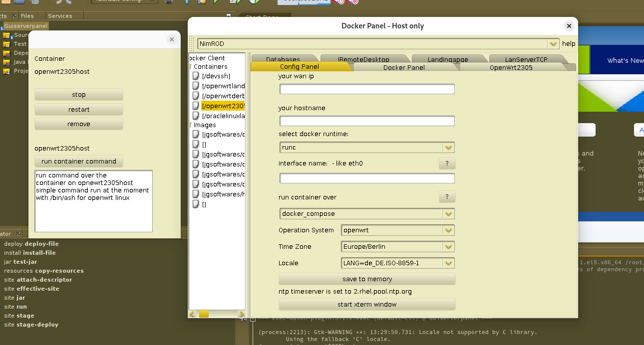
Task: Switch to the Docker Panel tab
Action: [x=403, y=67]
